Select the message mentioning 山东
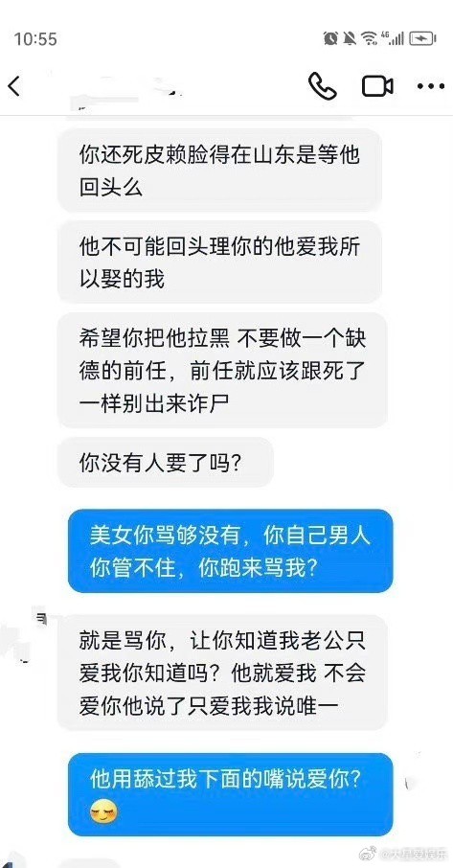Image resolution: width=453 pixels, height=868 pixels. pos(219,171)
